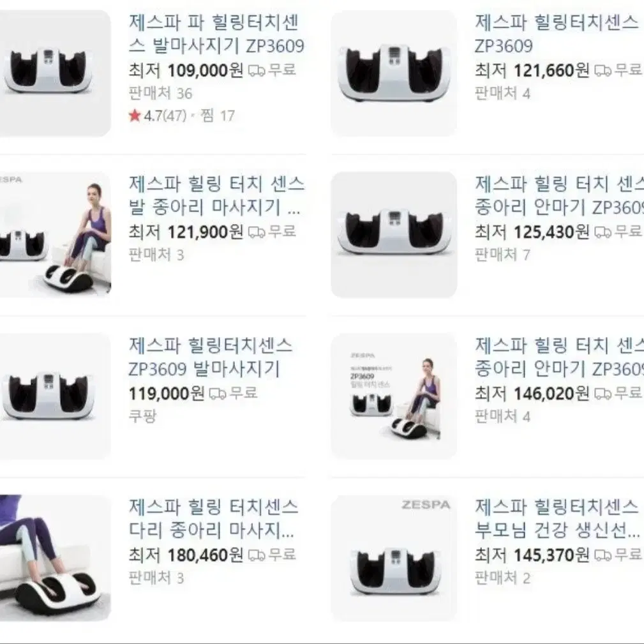Click the 쿠팡 seller label
The width and height of the screenshot is (644, 644).
(142, 417)
